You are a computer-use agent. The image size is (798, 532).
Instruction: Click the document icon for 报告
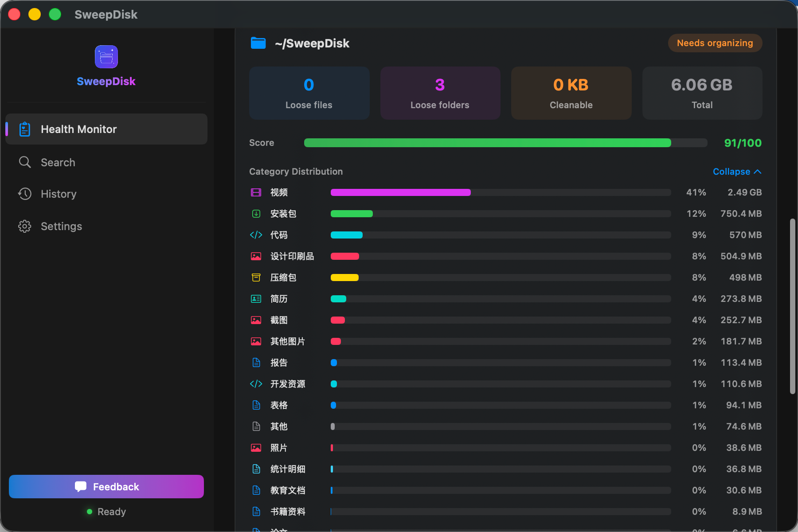coord(256,363)
